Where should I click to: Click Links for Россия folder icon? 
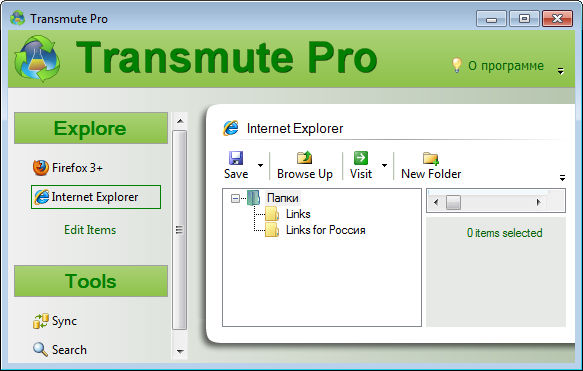[272, 230]
